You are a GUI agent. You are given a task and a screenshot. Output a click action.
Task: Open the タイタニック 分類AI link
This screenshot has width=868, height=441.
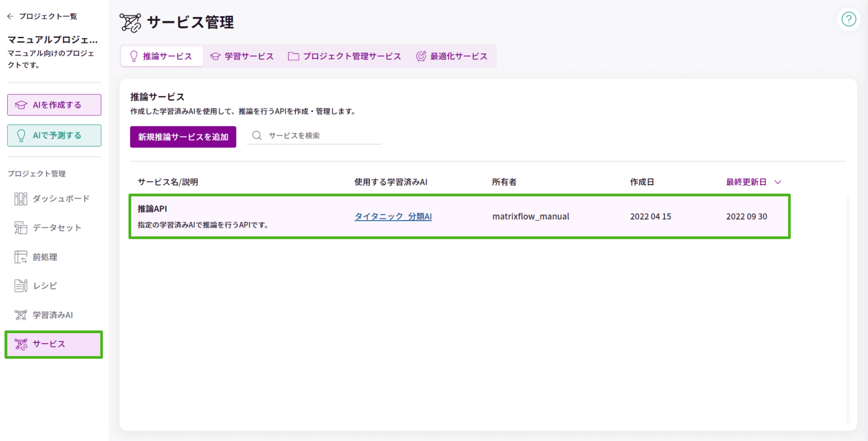[393, 216]
